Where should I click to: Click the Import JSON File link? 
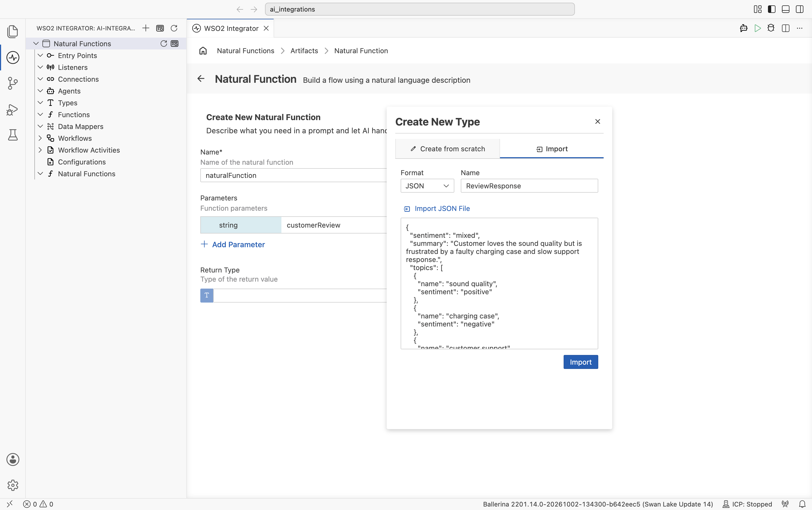point(437,209)
